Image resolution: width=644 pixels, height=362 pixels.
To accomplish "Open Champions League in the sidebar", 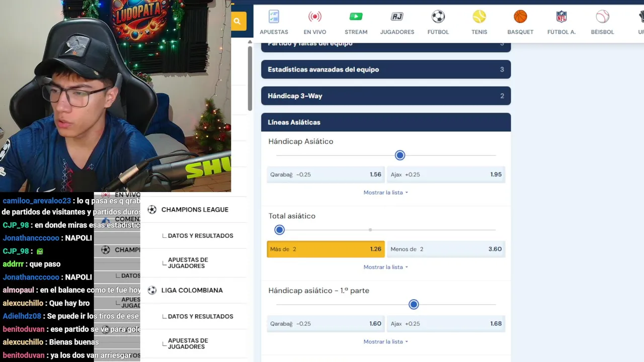I will tap(195, 210).
